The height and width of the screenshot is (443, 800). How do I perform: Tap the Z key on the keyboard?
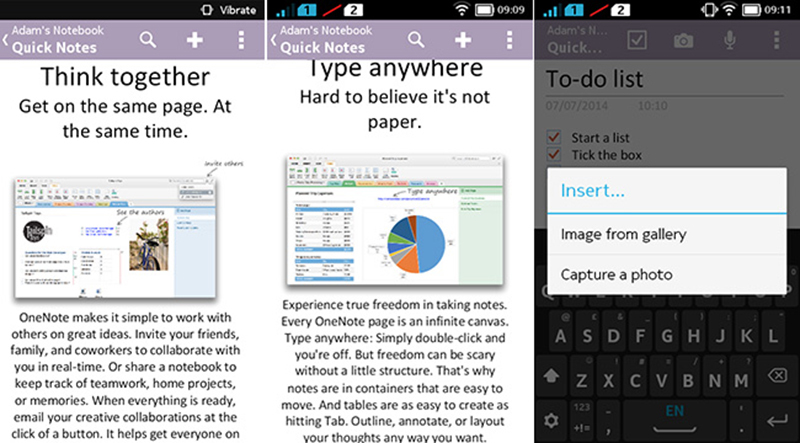click(581, 378)
